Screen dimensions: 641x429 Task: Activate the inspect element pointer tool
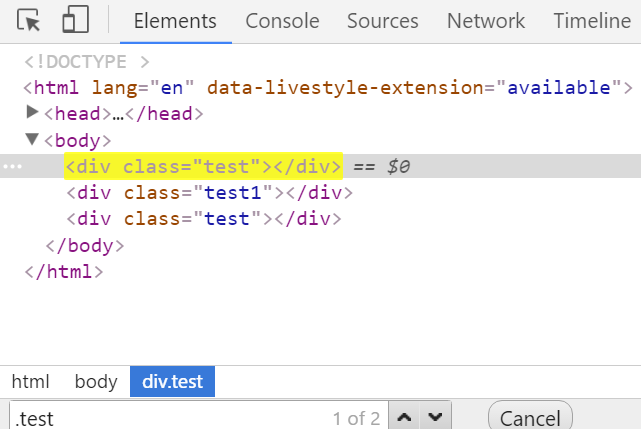click(28, 20)
